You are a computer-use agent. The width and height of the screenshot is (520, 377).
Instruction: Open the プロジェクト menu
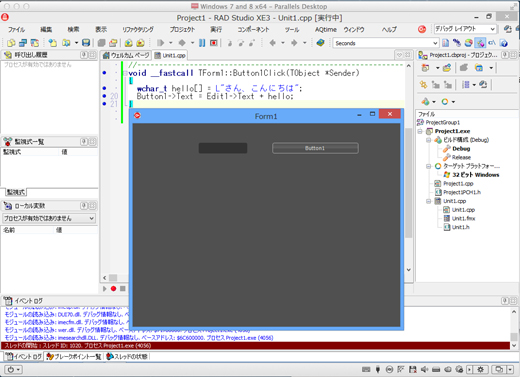coord(182,30)
